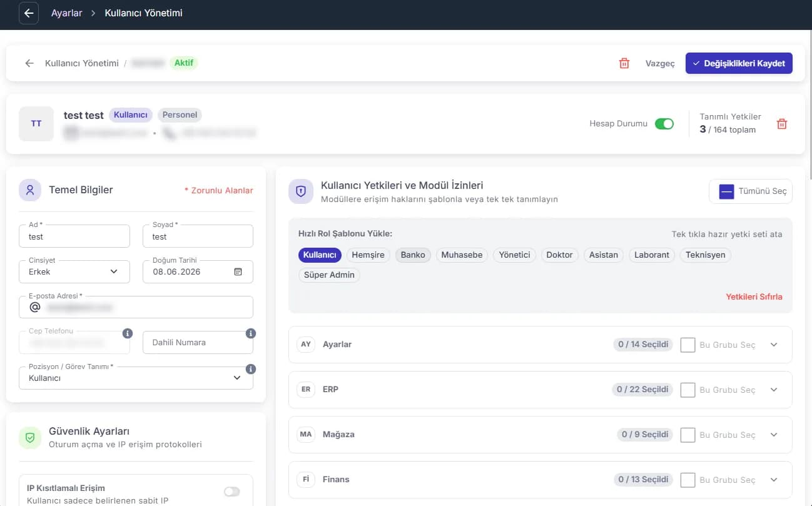
Task: Click the back arrow in the top bar
Action: (29, 13)
